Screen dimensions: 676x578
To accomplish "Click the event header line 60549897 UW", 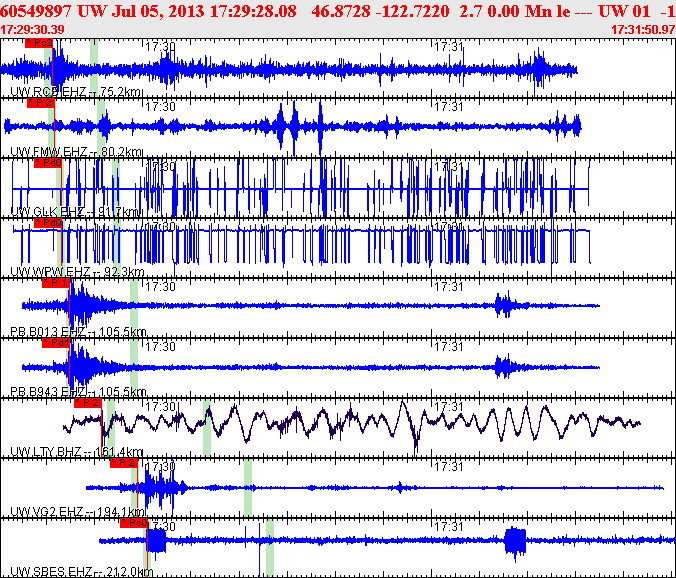I will click(x=338, y=11).
